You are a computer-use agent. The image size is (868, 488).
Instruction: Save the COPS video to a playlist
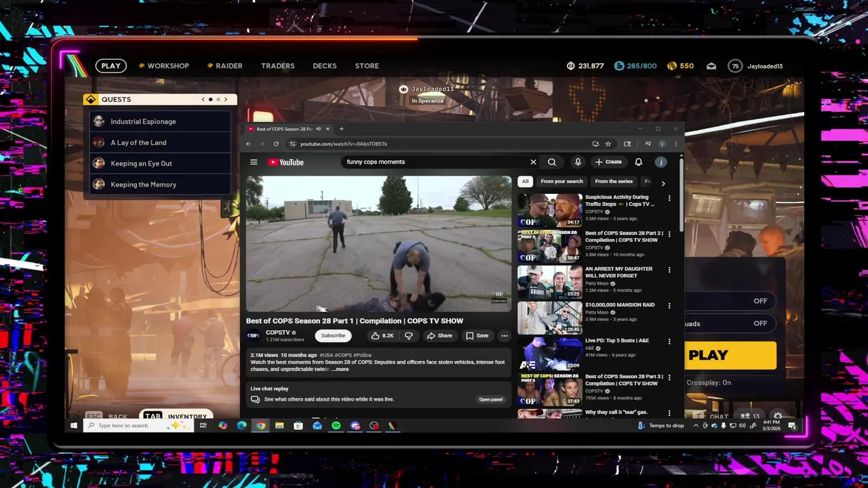pyautogui.click(x=477, y=335)
